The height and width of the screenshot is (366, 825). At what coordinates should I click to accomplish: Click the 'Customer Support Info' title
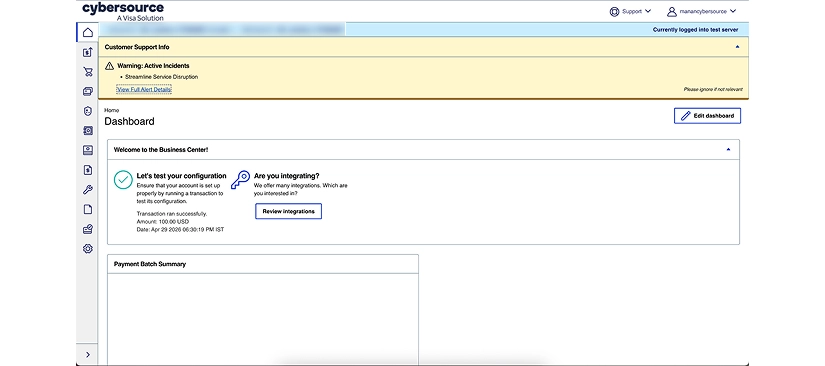point(137,47)
